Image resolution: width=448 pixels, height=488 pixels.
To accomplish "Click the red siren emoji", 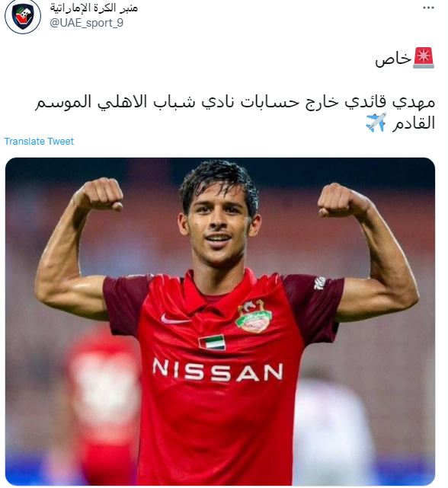I will click(x=424, y=58).
